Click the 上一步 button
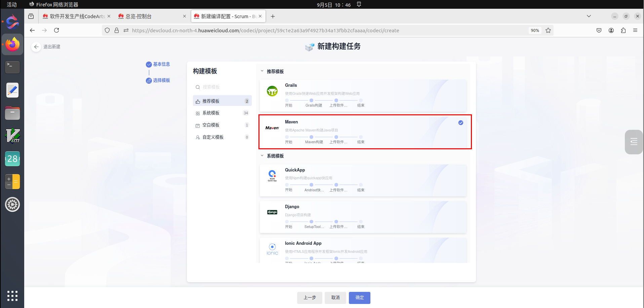Screen dimensions: 644x308 pos(310,298)
